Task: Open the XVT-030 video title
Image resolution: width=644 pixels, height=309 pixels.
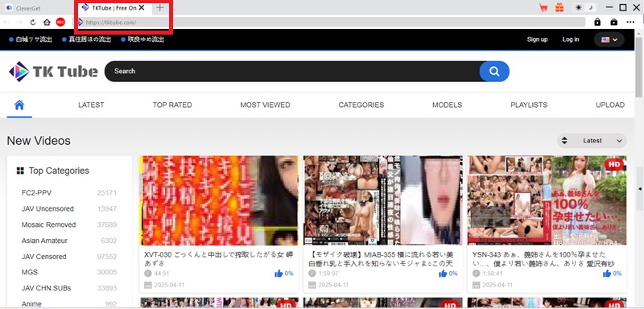Action: [x=218, y=258]
